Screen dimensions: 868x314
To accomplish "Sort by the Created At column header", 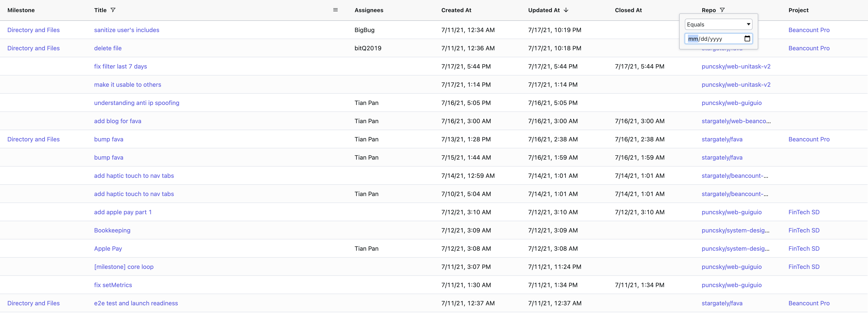I will tap(456, 10).
